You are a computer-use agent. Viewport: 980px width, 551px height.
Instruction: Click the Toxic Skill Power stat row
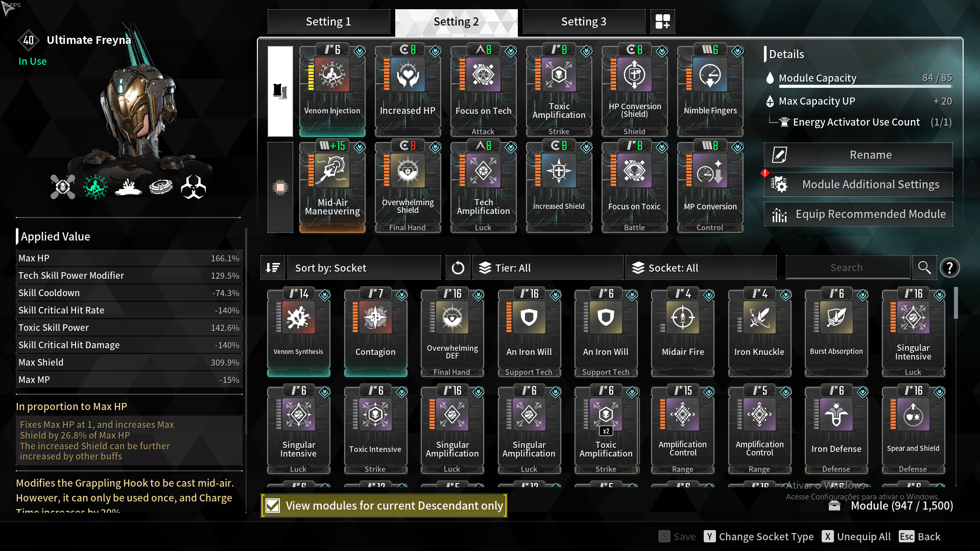[129, 328]
